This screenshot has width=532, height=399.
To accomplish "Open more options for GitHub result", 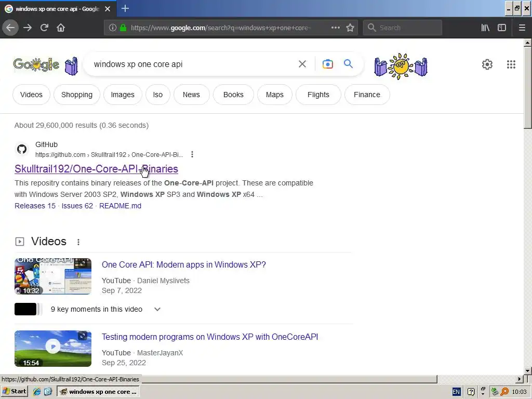I will 192,154.
